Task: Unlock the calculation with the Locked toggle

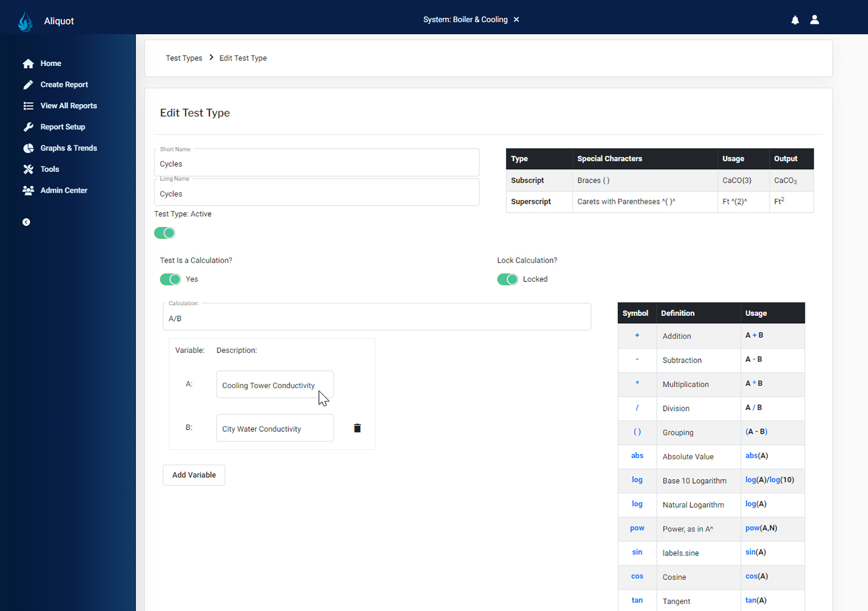Action: (507, 279)
